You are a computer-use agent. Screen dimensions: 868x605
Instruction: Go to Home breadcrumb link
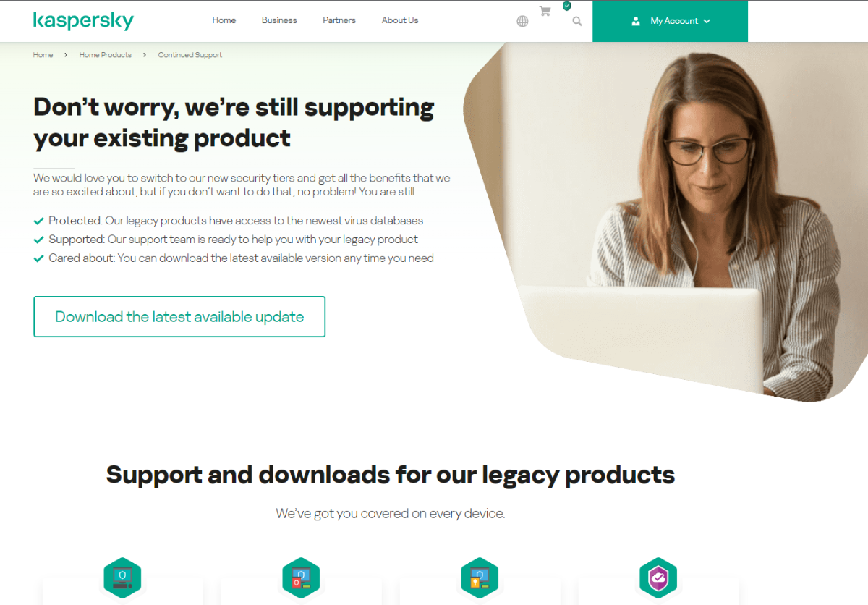(x=43, y=55)
